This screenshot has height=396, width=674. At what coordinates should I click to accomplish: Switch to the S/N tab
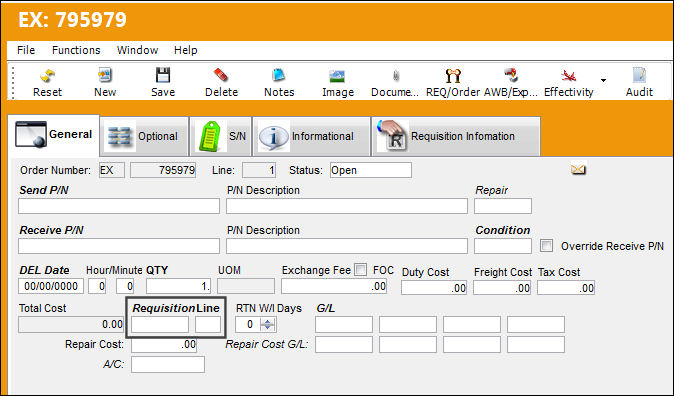pyautogui.click(x=221, y=136)
